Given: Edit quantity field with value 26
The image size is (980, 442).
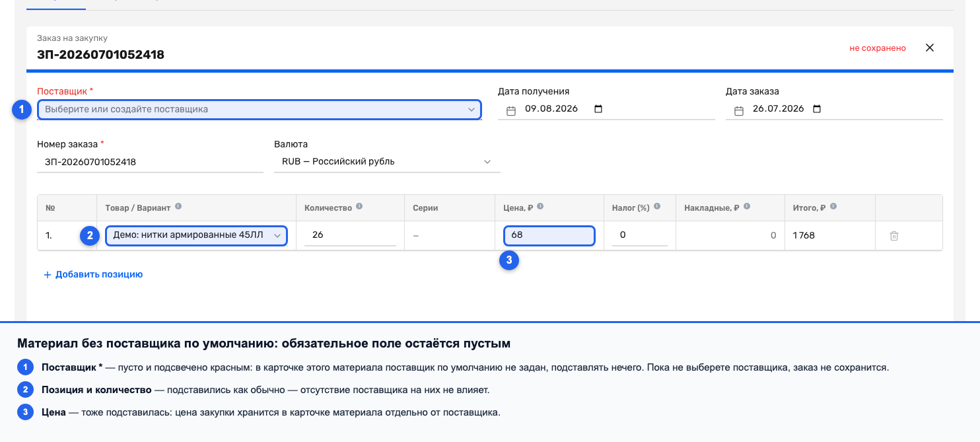Looking at the screenshot, I should pos(350,235).
